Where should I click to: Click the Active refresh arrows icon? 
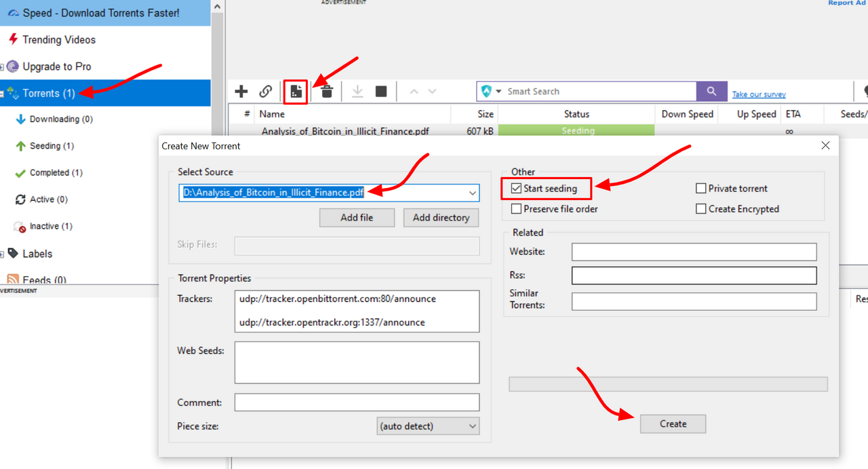[20, 200]
